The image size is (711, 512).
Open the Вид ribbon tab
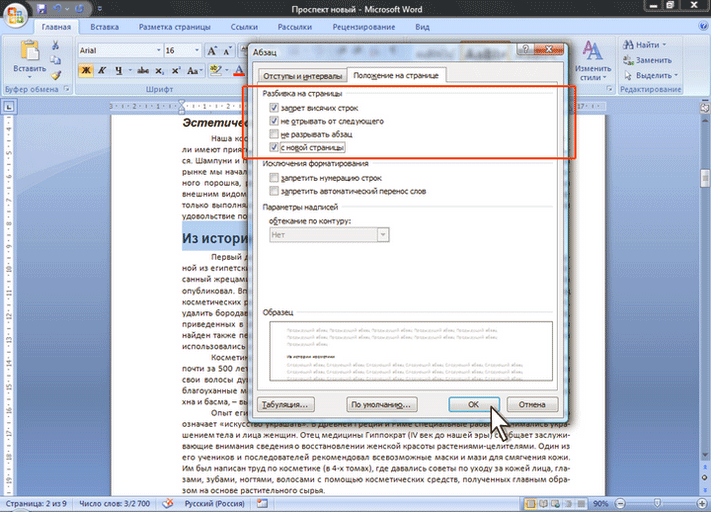pos(422,27)
